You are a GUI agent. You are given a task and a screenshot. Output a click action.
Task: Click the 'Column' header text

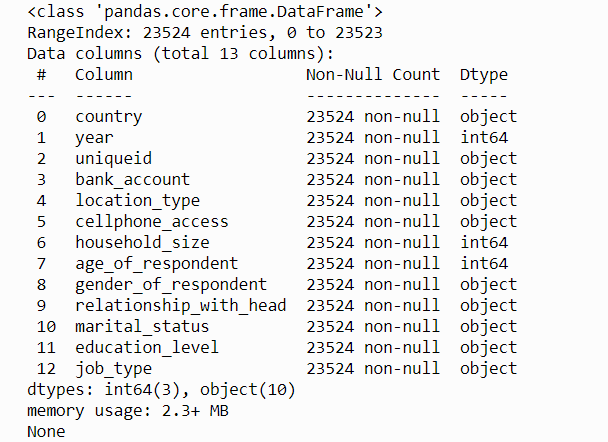click(x=104, y=74)
